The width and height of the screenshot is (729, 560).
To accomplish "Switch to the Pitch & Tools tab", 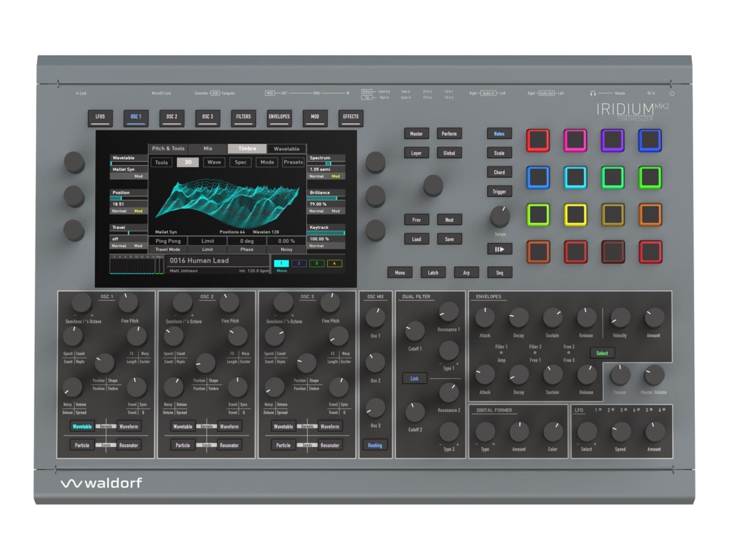I will point(168,149).
